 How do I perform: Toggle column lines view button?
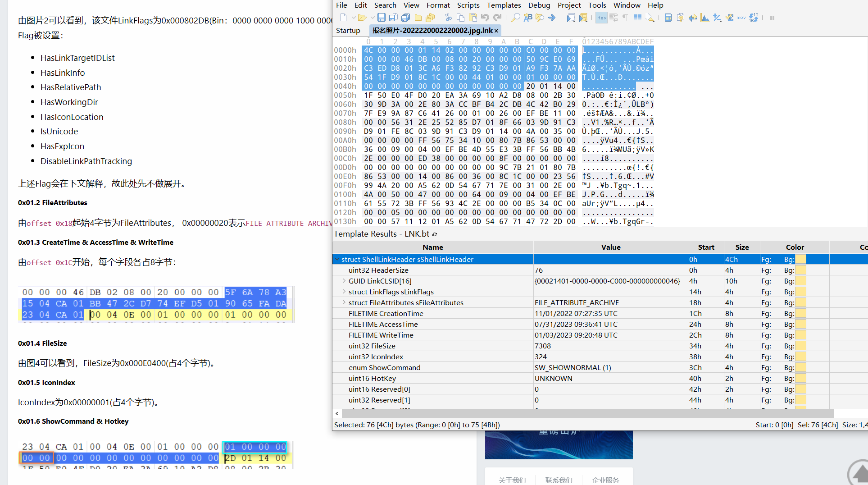pyautogui.click(x=637, y=18)
